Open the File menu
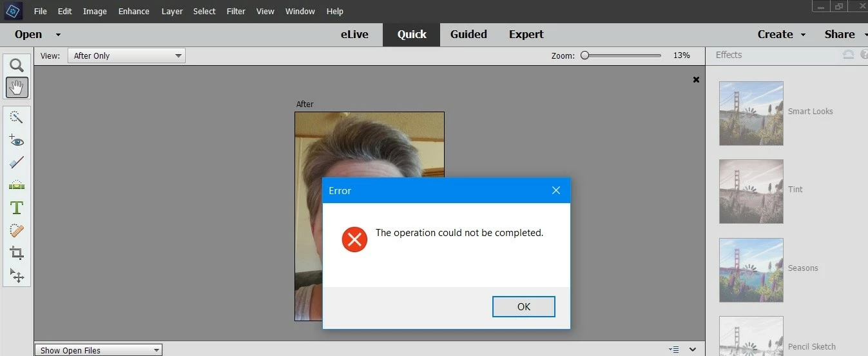868x356 pixels. coord(40,11)
